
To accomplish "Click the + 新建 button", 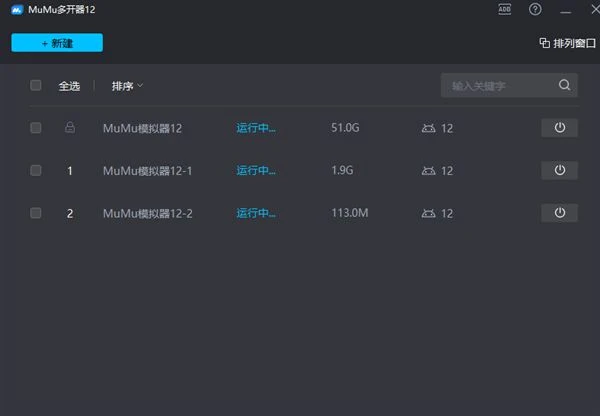I will (x=57, y=43).
